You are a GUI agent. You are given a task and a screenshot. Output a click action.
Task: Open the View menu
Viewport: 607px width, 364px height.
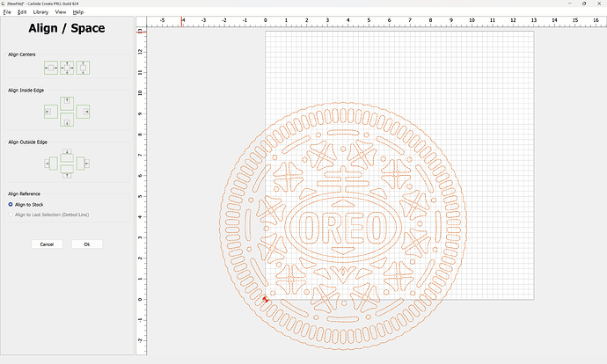[60, 12]
